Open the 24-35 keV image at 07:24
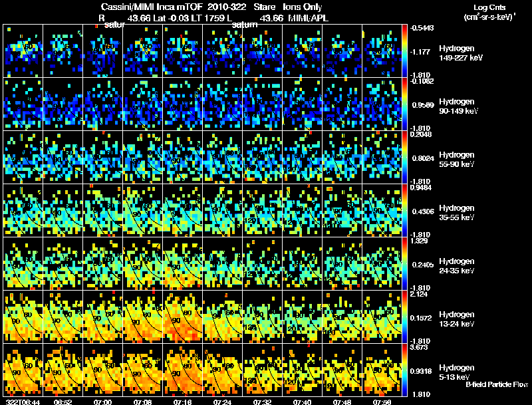This screenshot has width=532, height=405. click(x=223, y=263)
